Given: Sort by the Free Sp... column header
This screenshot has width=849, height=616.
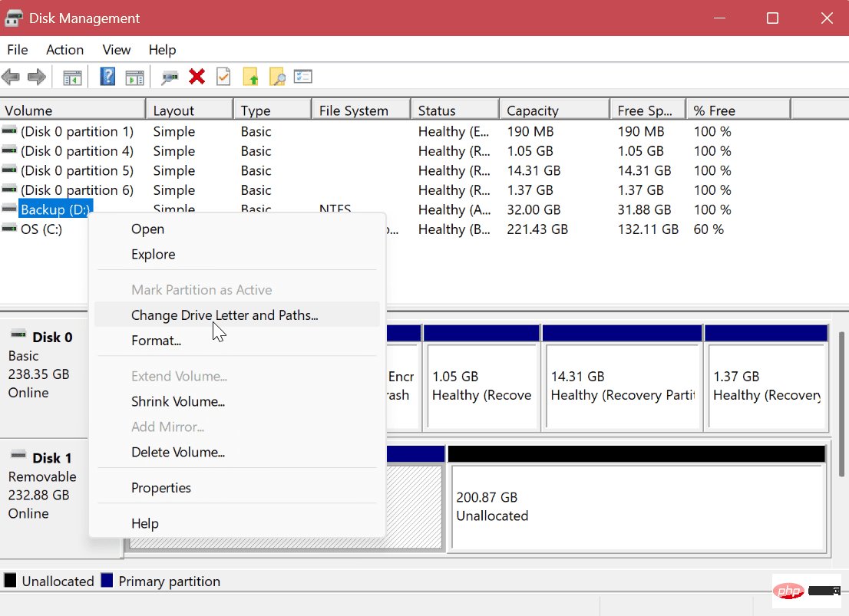Looking at the screenshot, I should tap(648, 110).
